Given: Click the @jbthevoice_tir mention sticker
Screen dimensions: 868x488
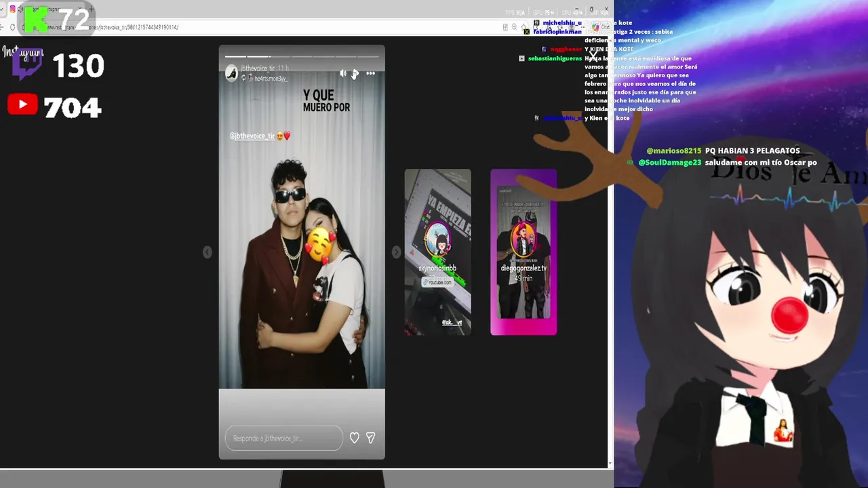Looking at the screenshot, I should coord(252,136).
